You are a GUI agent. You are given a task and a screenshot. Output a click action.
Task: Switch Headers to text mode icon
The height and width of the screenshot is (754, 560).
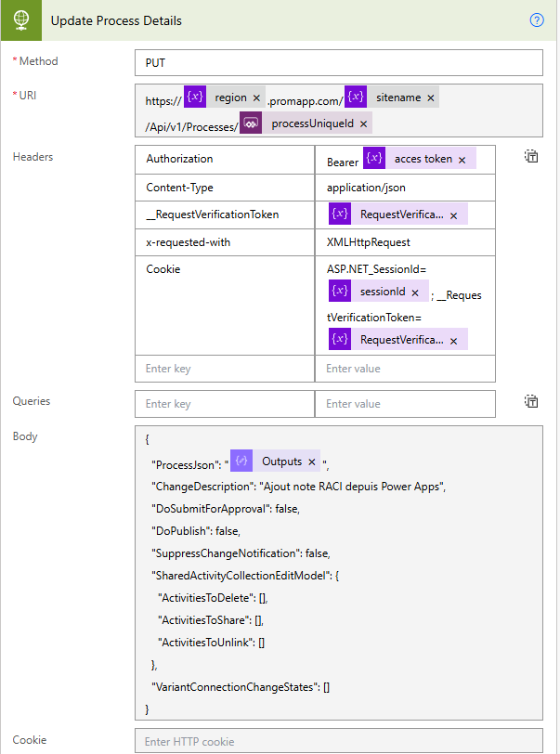point(531,157)
